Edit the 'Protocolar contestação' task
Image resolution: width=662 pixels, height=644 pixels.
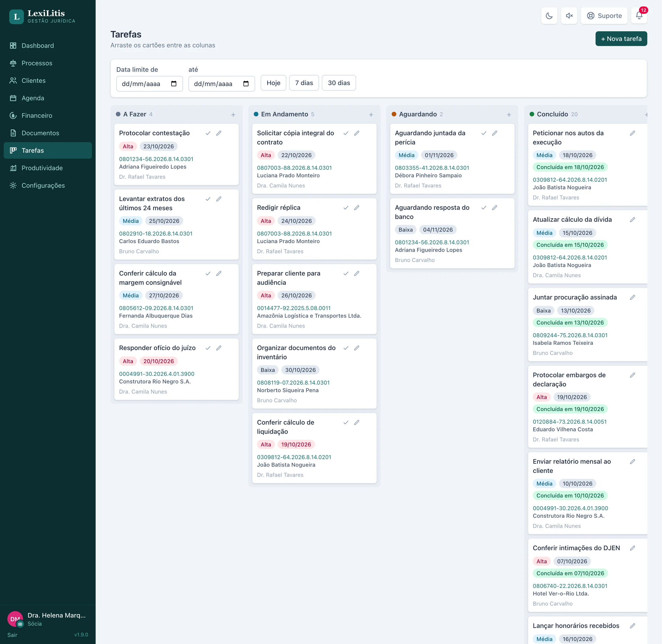point(219,133)
